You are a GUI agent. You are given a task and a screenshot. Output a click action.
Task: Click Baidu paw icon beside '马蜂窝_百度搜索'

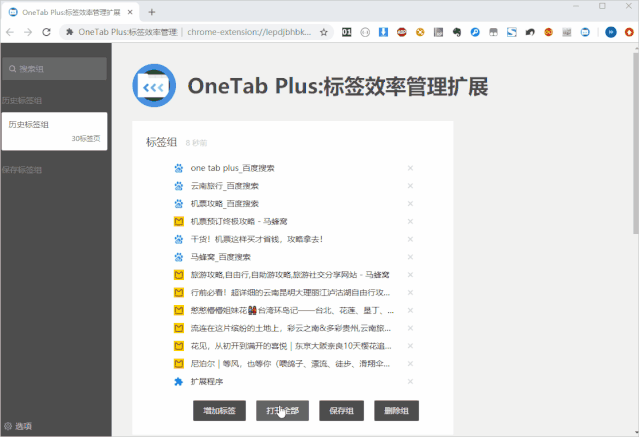(178, 257)
